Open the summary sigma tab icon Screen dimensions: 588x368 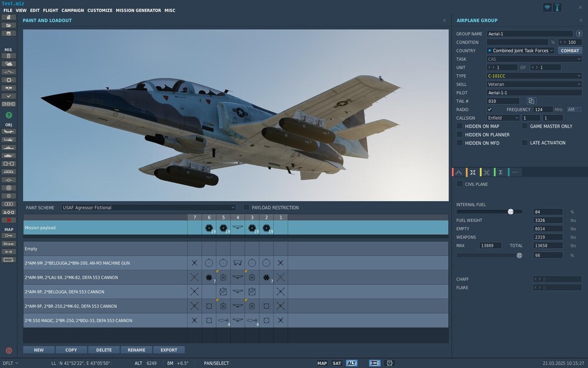(500, 173)
